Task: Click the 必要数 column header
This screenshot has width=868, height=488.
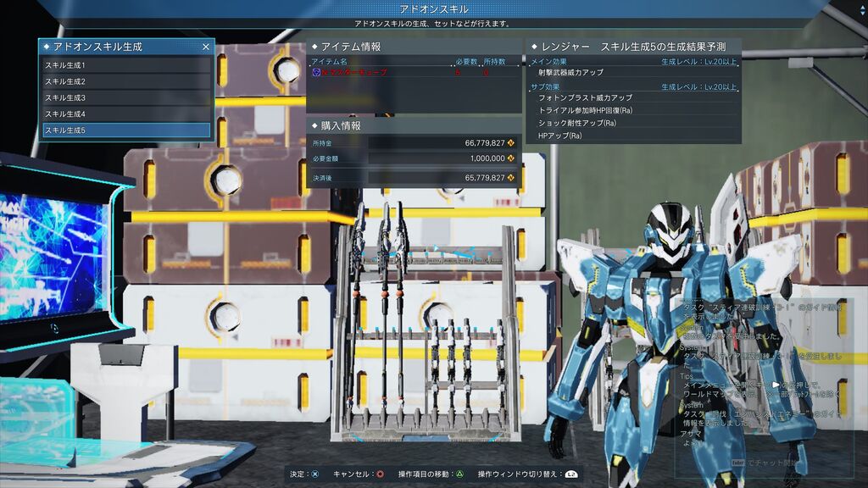Action: (x=466, y=61)
